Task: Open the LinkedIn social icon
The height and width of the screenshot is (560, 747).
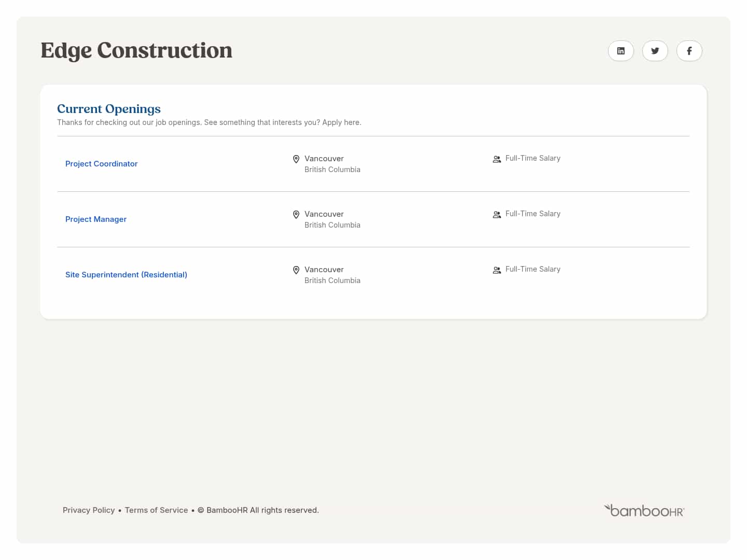Action: [621, 51]
